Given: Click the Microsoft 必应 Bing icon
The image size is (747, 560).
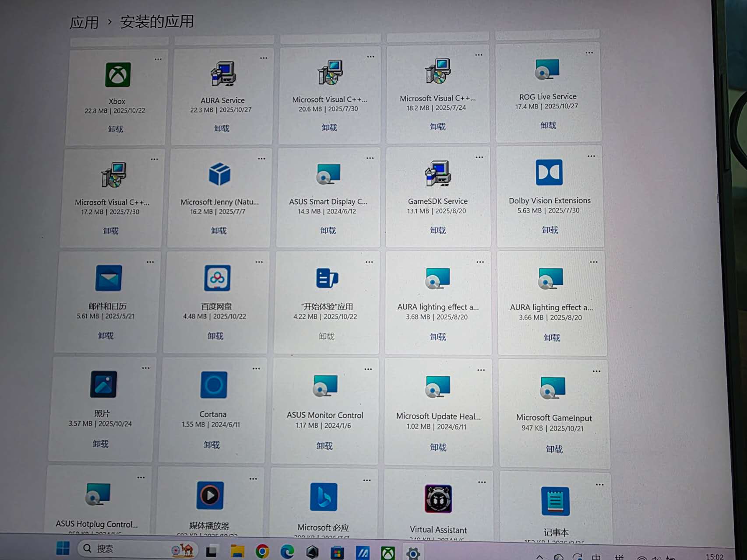Looking at the screenshot, I should (324, 497).
